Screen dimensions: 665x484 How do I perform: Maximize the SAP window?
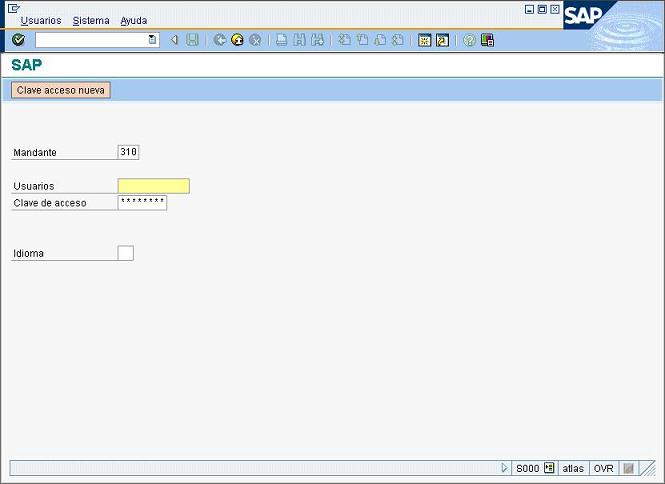(x=542, y=9)
